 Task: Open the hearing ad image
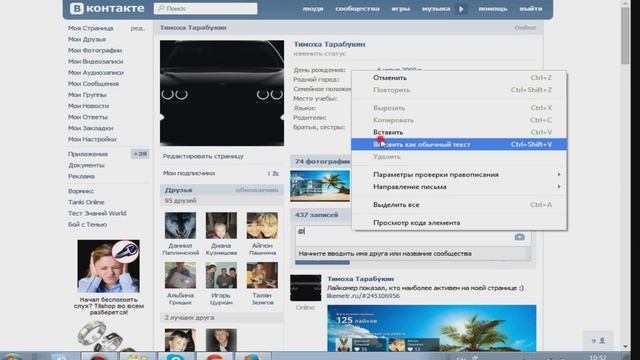point(109,266)
